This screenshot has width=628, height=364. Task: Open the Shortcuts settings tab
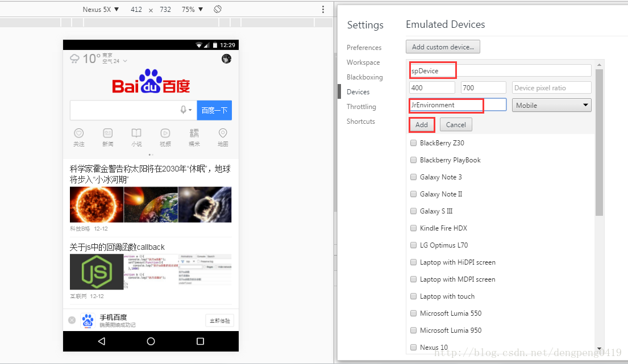(361, 122)
